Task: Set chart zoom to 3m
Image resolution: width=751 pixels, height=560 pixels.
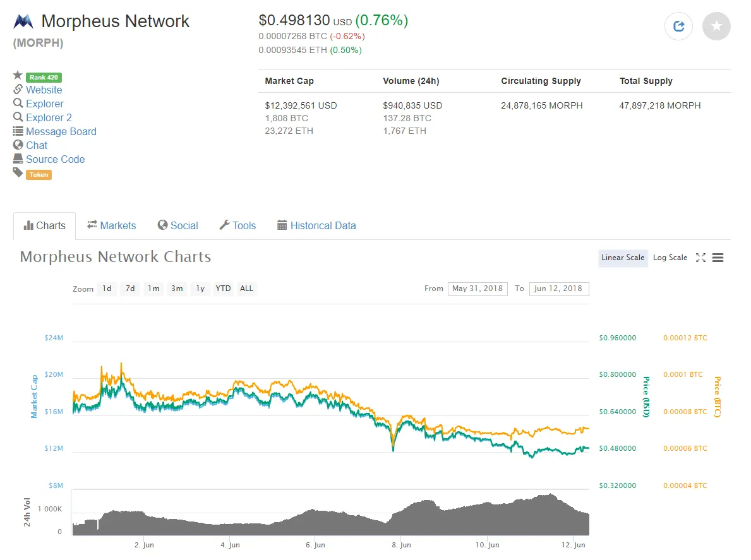Action: pos(177,289)
